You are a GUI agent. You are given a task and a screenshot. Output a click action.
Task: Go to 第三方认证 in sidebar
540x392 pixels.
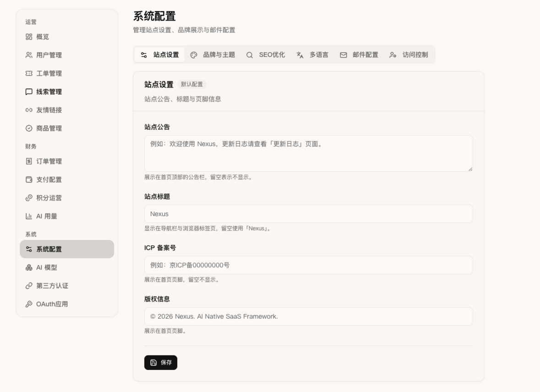pos(67,286)
